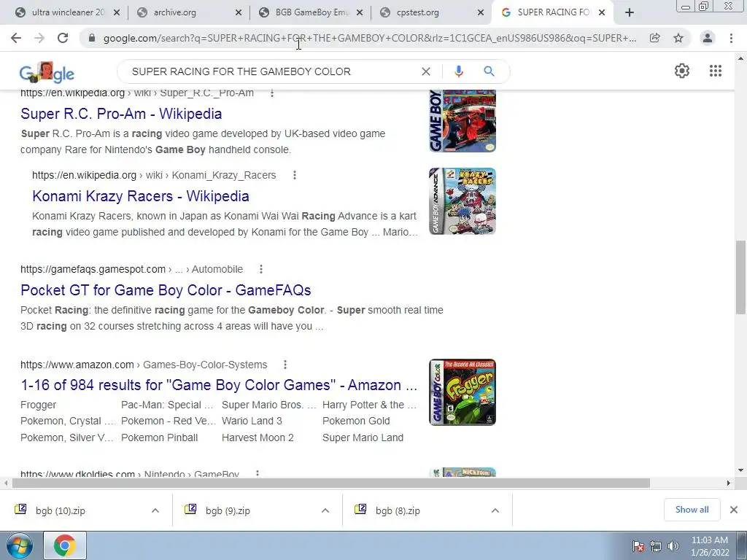This screenshot has width=747, height=560.
Task: Open the Harvest Moon 2 sitelink
Action: [x=258, y=437]
